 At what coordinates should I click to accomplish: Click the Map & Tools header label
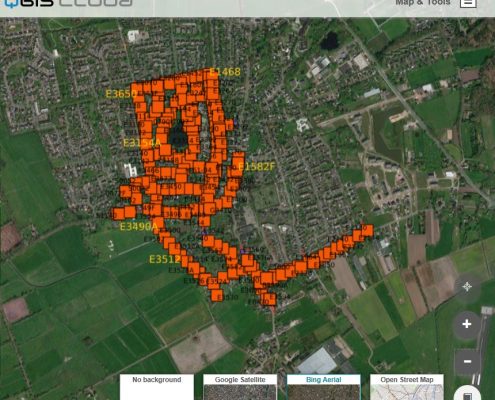(x=423, y=3)
